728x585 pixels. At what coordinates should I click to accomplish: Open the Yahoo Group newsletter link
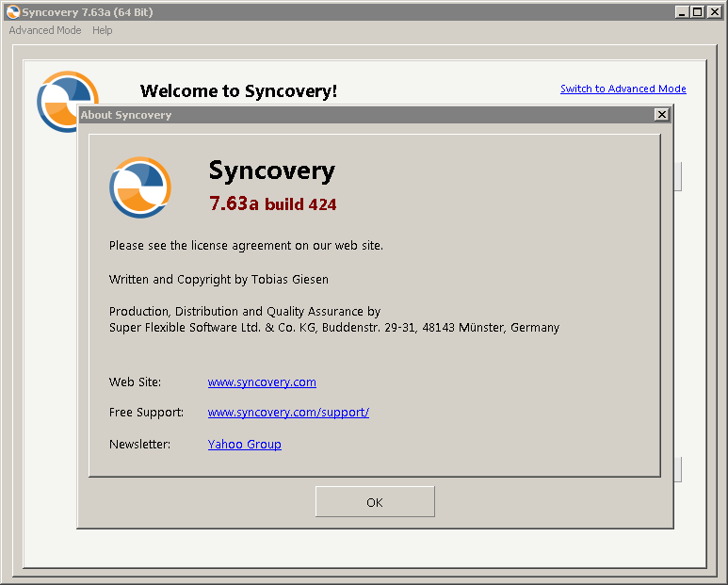click(x=244, y=445)
